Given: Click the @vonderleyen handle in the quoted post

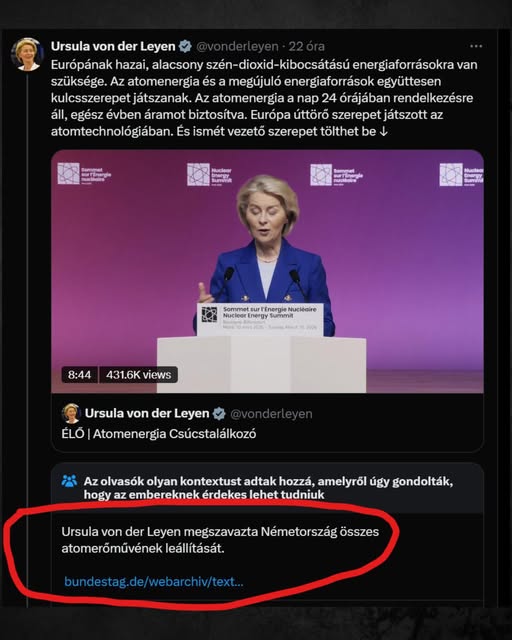Looking at the screenshot, I should coord(271,414).
